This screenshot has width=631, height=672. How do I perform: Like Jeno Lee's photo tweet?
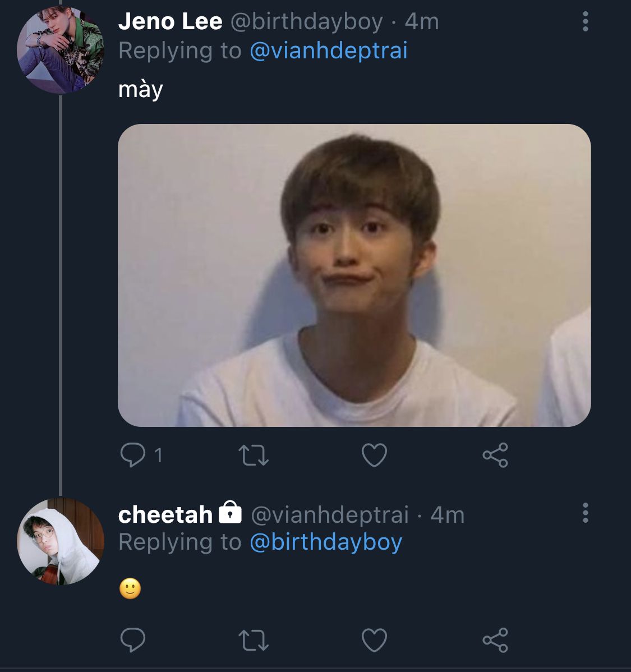click(374, 455)
